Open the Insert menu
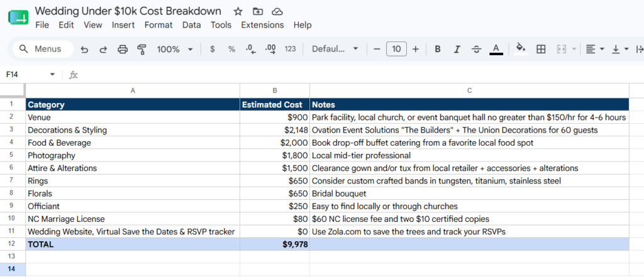Screen dimensions: 644x277 (x=123, y=25)
